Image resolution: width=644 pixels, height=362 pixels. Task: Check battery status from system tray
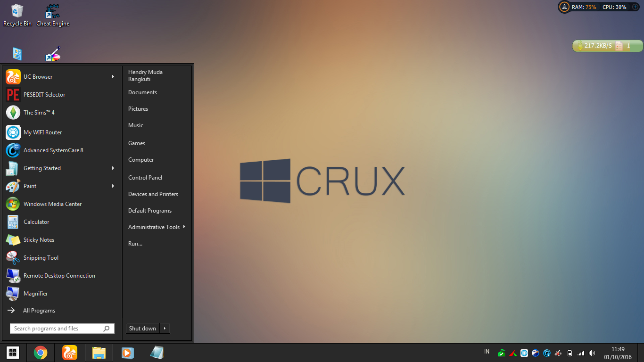pyautogui.click(x=570, y=353)
